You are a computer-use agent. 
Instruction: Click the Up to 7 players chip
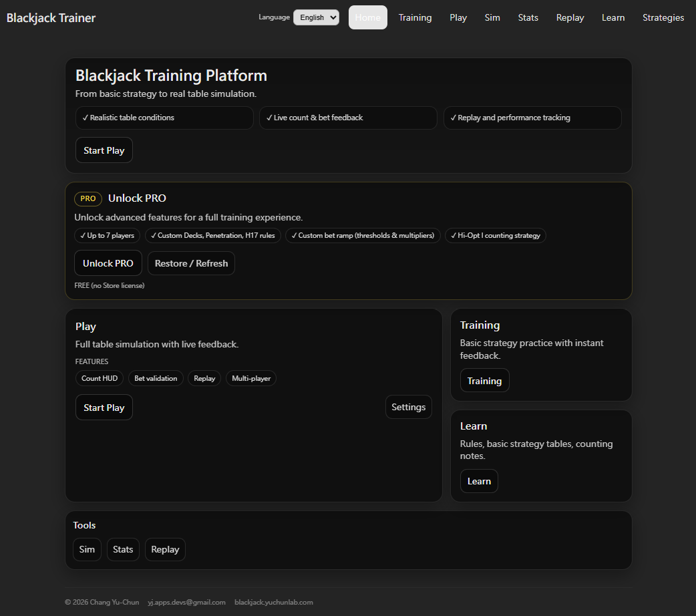click(x=107, y=235)
